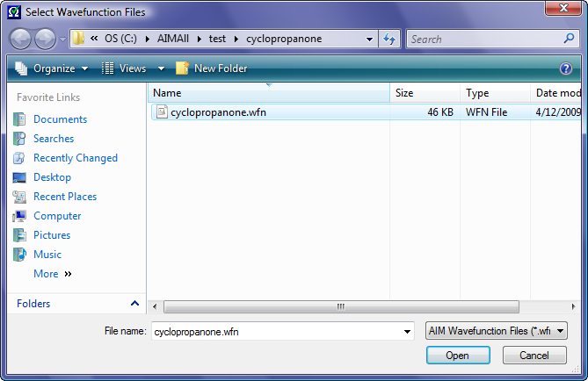588x381 pixels.
Task: Click the Back navigation arrow
Action: click(x=21, y=40)
